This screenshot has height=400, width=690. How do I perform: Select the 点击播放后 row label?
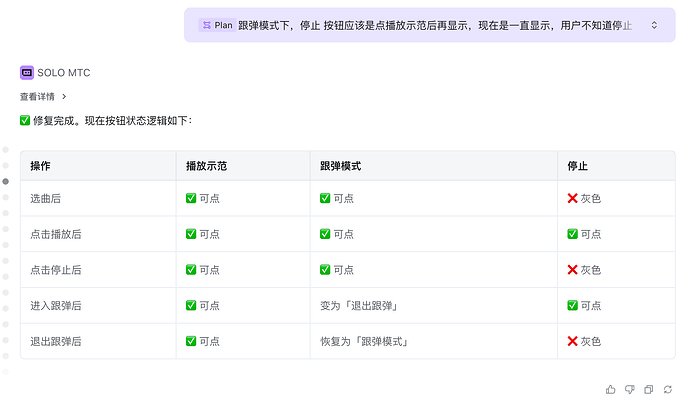coord(56,234)
